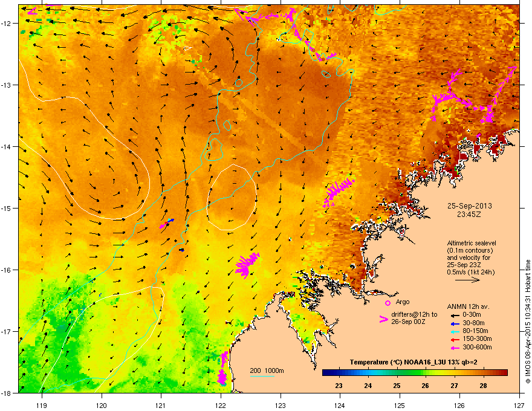Click the longitude axis label 119

(x=41, y=405)
